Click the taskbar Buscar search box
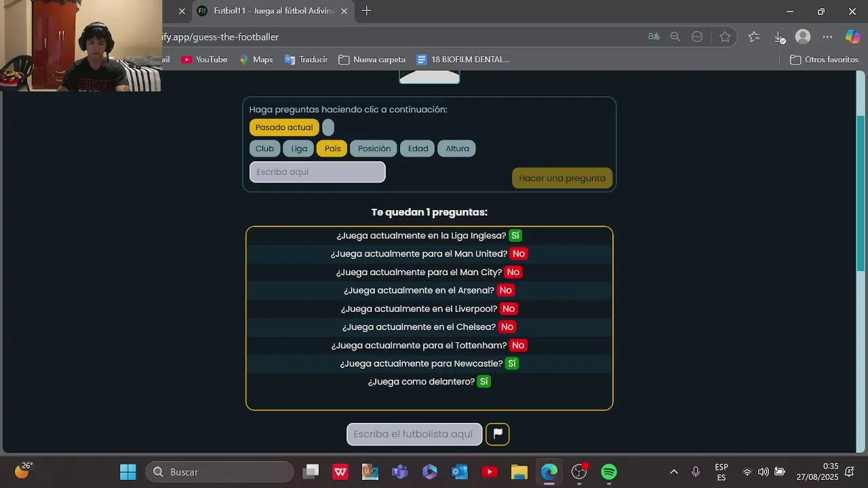This screenshot has width=868, height=488. click(220, 472)
